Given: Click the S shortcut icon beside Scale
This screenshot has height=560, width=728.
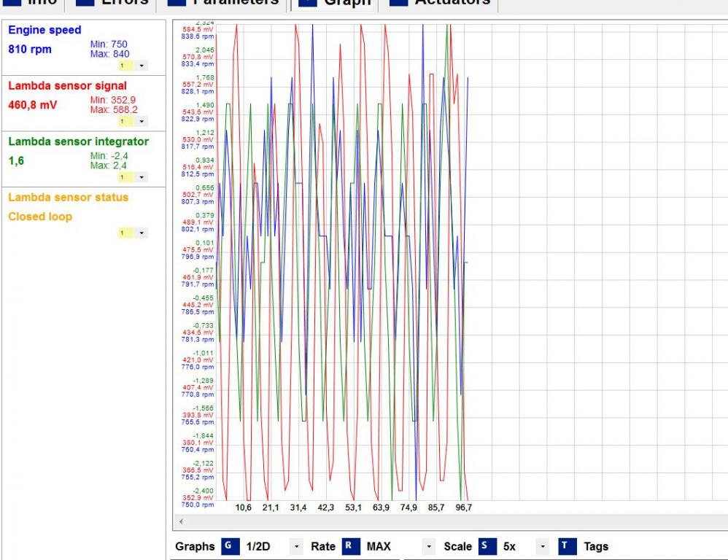Looking at the screenshot, I should 487,546.
